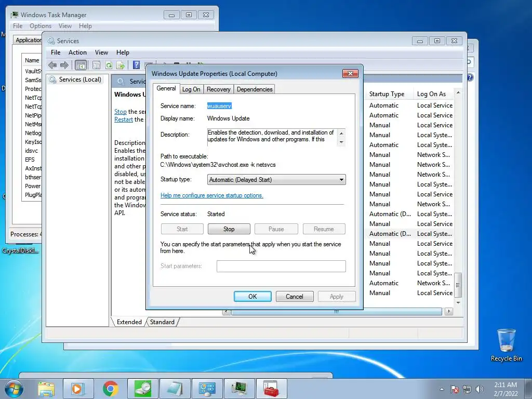Viewport: 532px width, 399px height.
Task: Open the Action menu in Services
Action: pyautogui.click(x=77, y=52)
